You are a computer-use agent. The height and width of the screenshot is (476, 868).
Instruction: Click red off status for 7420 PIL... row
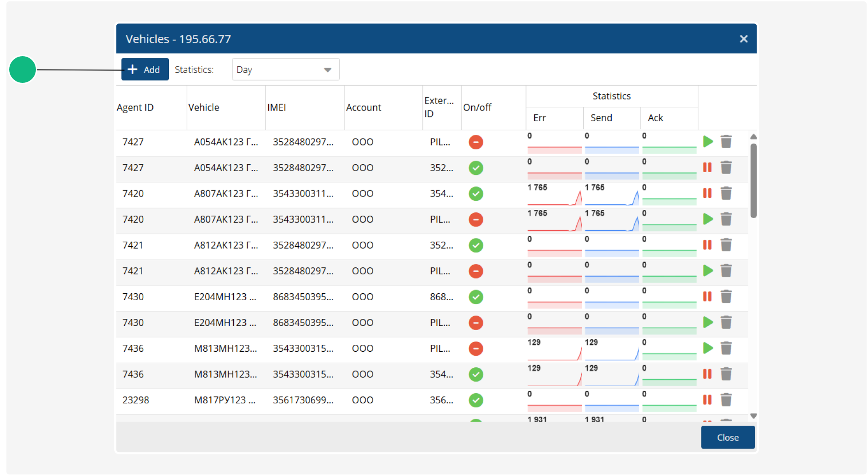click(476, 220)
